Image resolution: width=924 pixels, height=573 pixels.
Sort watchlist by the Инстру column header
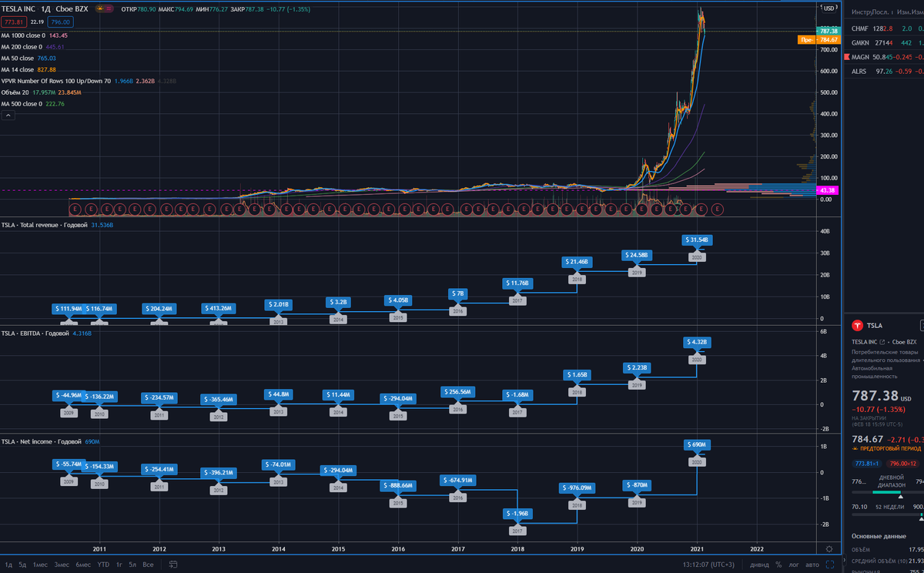tap(862, 12)
